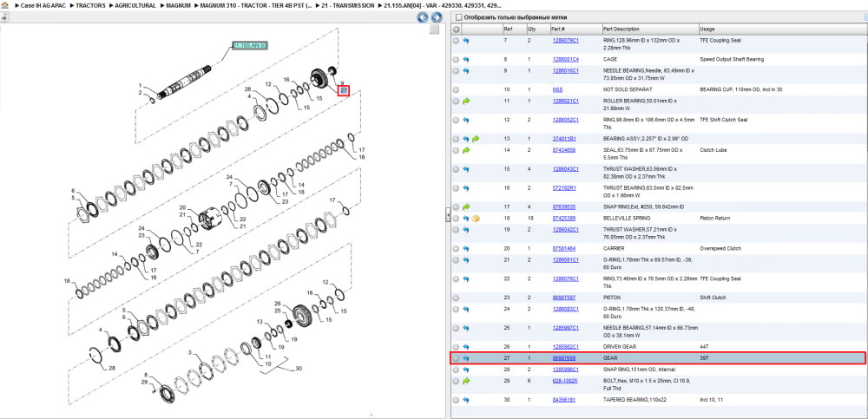Click package box icon in BELLEVILLE SPRING row
The height and width of the screenshot is (419, 868).
tap(476, 219)
